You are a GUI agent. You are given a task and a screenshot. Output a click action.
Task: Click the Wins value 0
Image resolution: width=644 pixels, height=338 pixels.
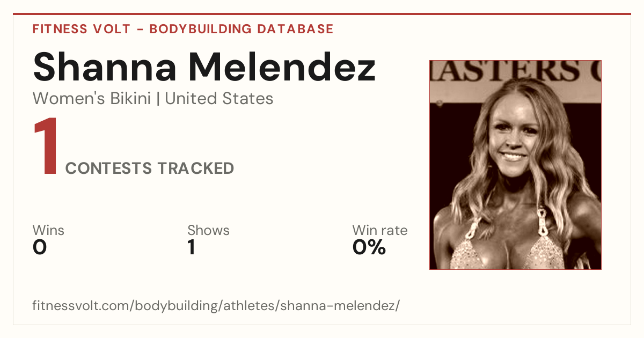click(40, 247)
